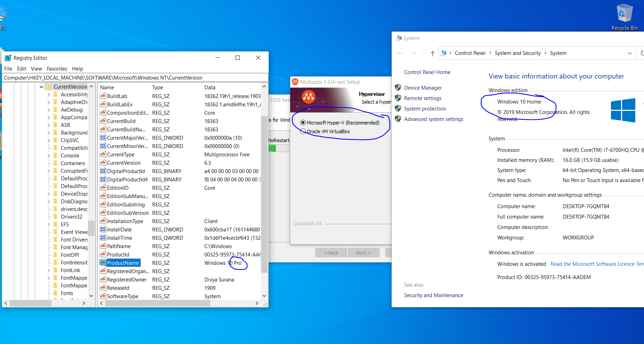Collapse the CurrentVersion tree node
This screenshot has height=344, width=644.
point(41,87)
